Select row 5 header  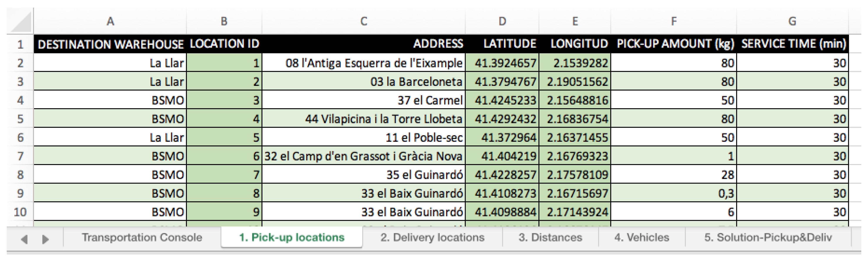coord(20,119)
